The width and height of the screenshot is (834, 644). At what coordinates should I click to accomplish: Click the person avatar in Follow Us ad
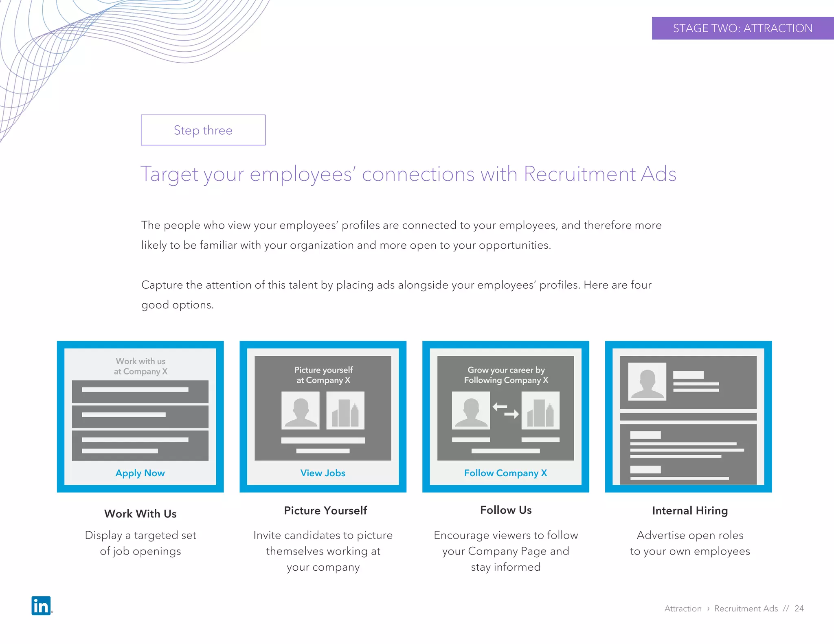(471, 410)
